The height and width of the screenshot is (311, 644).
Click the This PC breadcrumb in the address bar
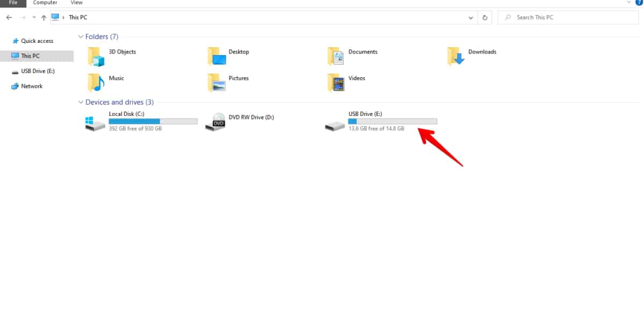click(78, 17)
